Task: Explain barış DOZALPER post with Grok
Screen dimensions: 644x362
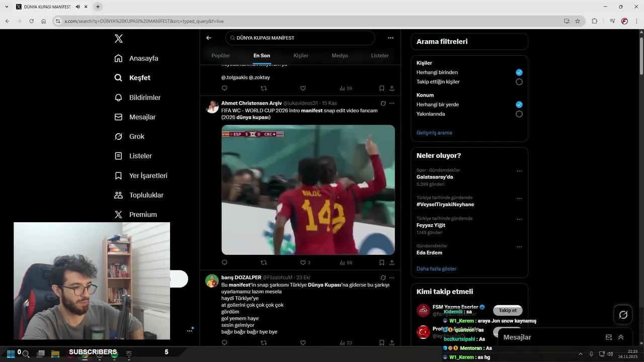Action: tap(383, 278)
